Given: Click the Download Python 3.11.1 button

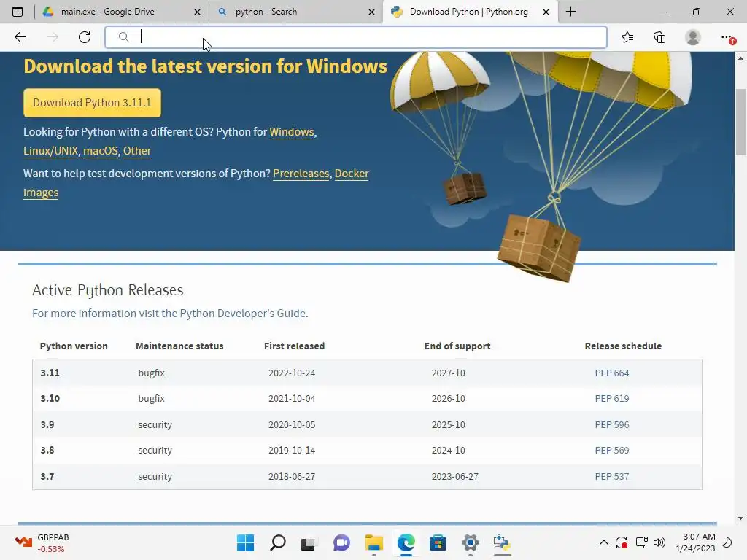Looking at the screenshot, I should tap(92, 103).
